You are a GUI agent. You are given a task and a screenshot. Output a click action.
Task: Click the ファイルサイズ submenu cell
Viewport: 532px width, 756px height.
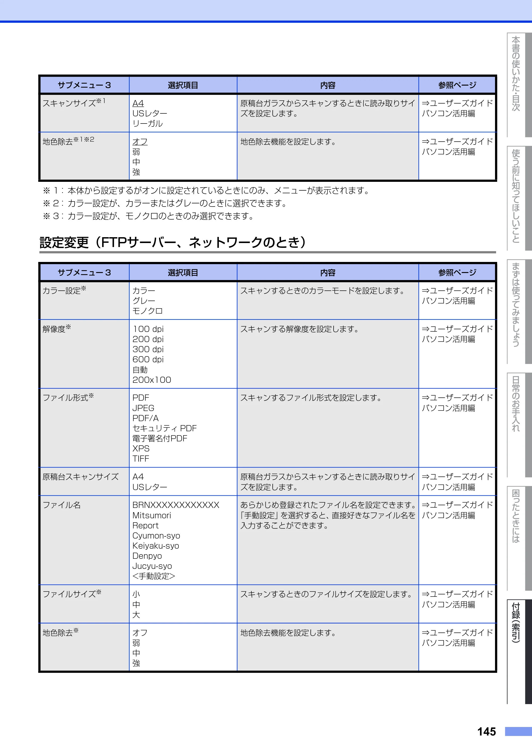click(85, 604)
